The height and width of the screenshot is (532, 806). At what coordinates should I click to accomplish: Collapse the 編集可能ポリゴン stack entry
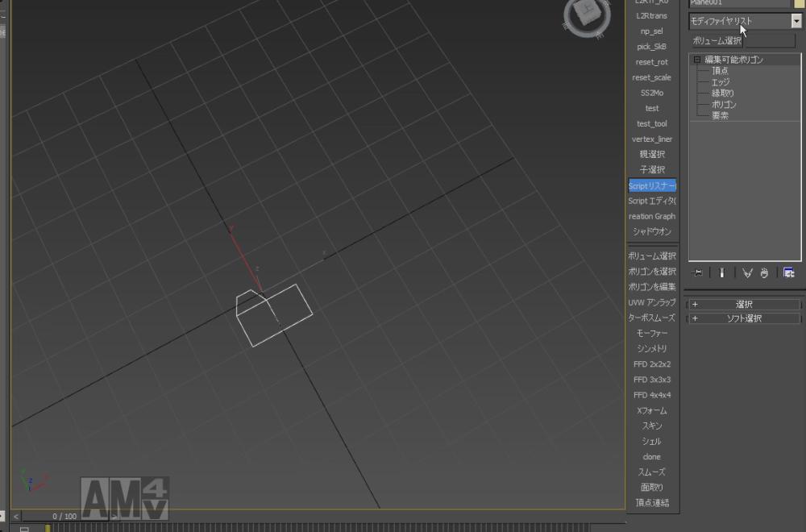697,60
